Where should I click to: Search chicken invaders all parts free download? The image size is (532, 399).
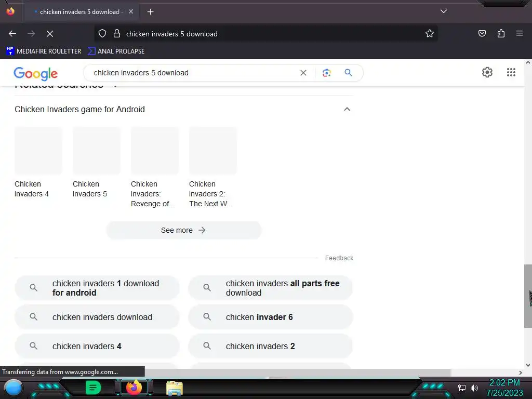click(270, 288)
